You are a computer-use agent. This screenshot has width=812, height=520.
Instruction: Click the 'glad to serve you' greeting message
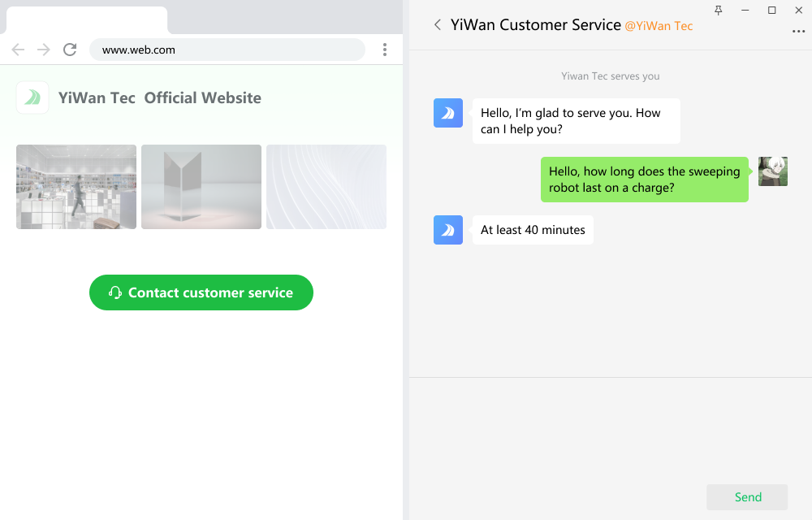point(577,121)
